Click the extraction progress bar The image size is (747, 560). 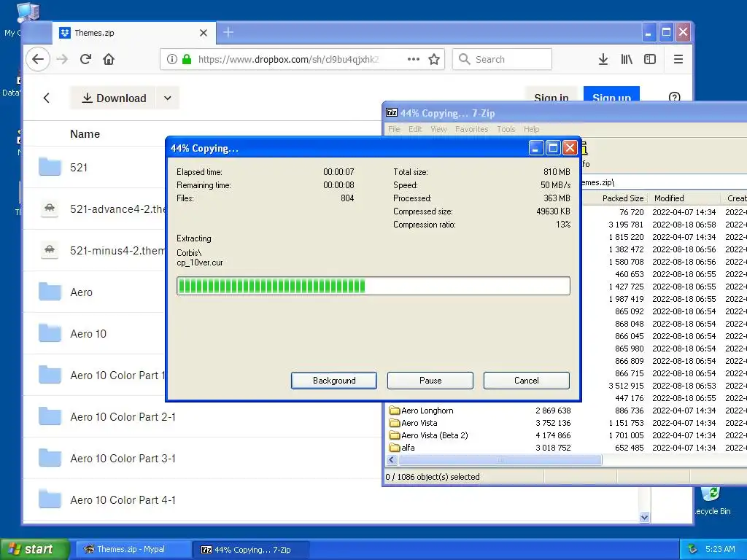click(373, 286)
